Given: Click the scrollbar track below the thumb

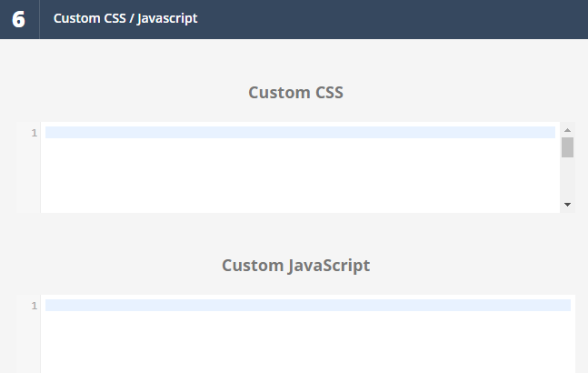Looking at the screenshot, I should (x=567, y=178).
